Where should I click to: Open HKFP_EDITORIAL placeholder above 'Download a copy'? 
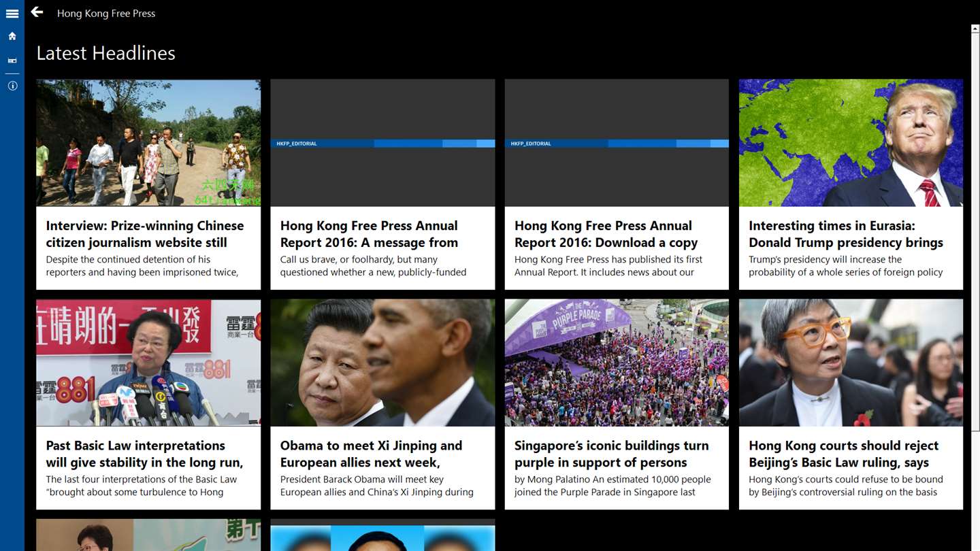[617, 143]
